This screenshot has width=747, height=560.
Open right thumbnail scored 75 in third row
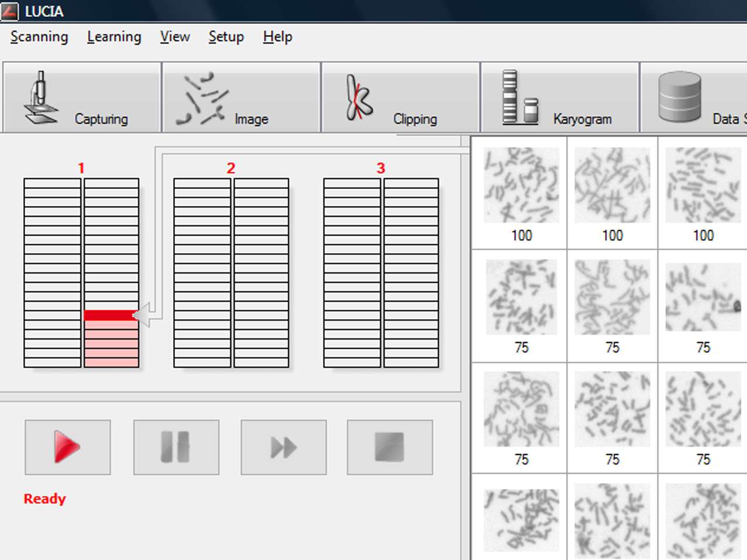[x=703, y=409]
